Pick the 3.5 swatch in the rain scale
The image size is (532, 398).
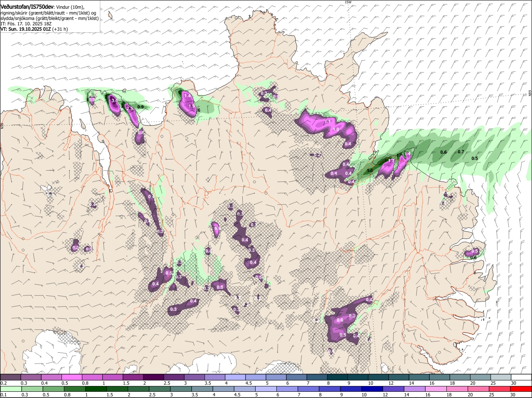coord(202,389)
